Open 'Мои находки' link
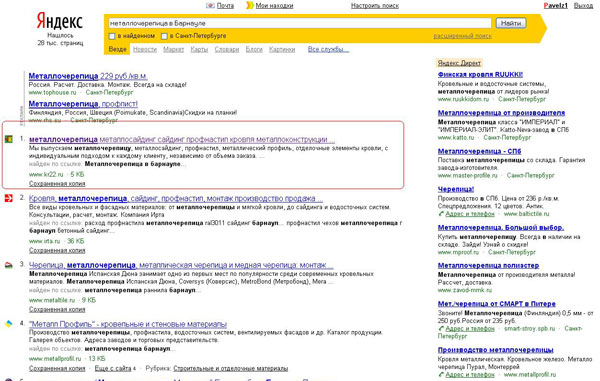Image resolution: width=600 pixels, height=381 pixels. 274,6
